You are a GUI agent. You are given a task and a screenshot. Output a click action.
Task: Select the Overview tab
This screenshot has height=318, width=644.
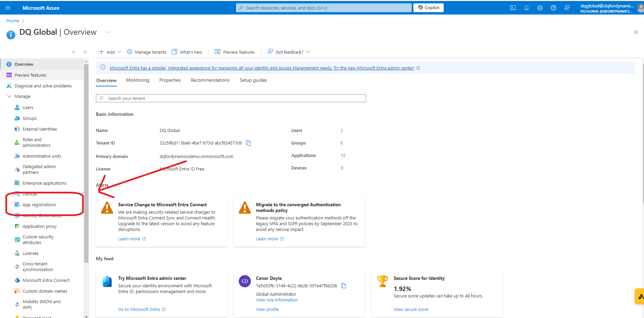[x=106, y=80]
